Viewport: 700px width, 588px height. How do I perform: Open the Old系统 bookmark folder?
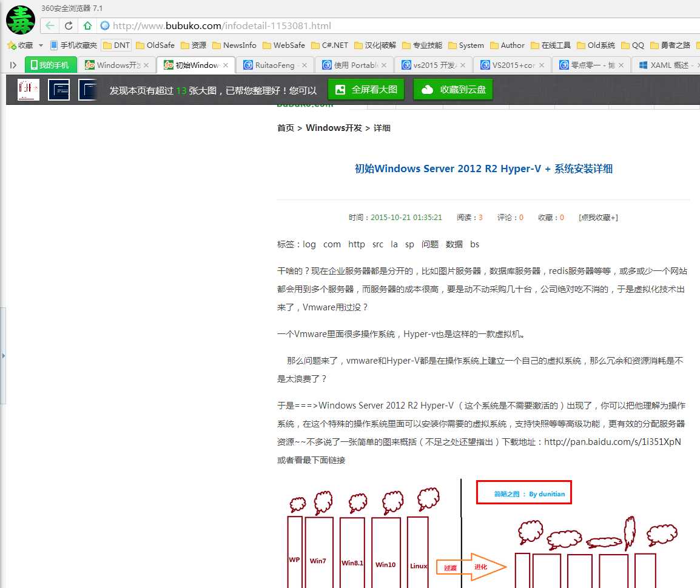pos(596,45)
